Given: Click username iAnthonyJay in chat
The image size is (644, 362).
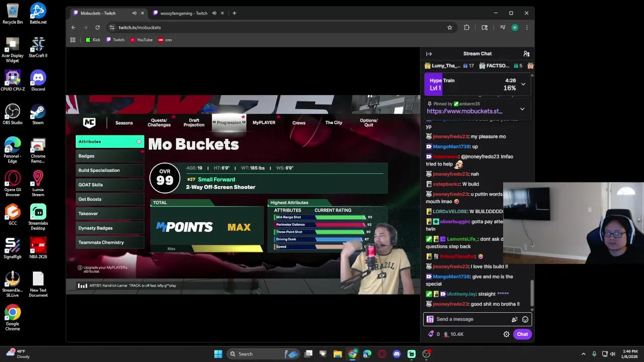Looking at the screenshot, I should tap(461, 294).
